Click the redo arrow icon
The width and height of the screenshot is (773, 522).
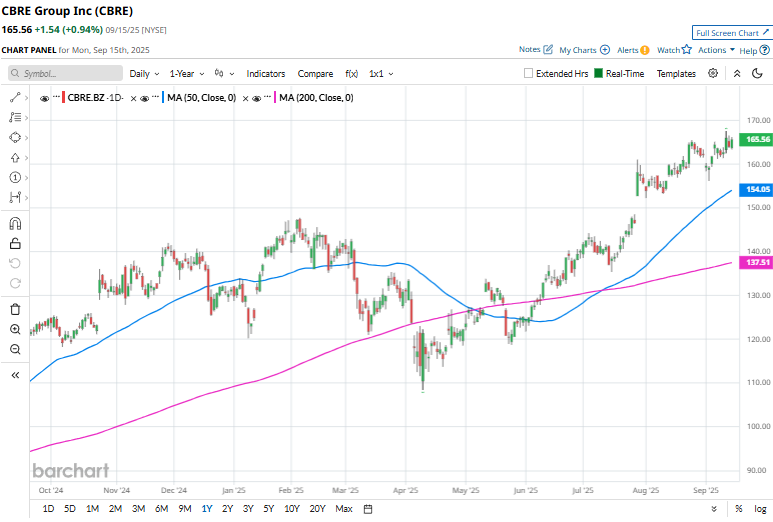15,283
